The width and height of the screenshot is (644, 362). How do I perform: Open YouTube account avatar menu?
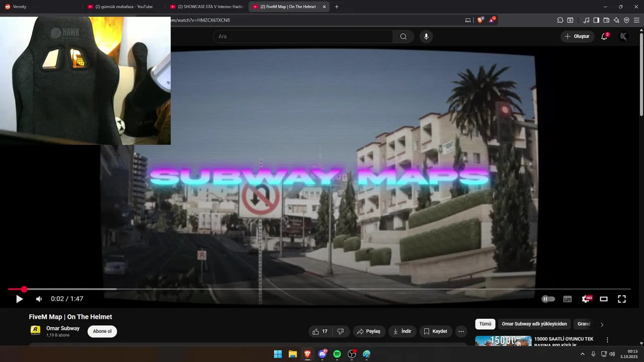click(x=623, y=36)
